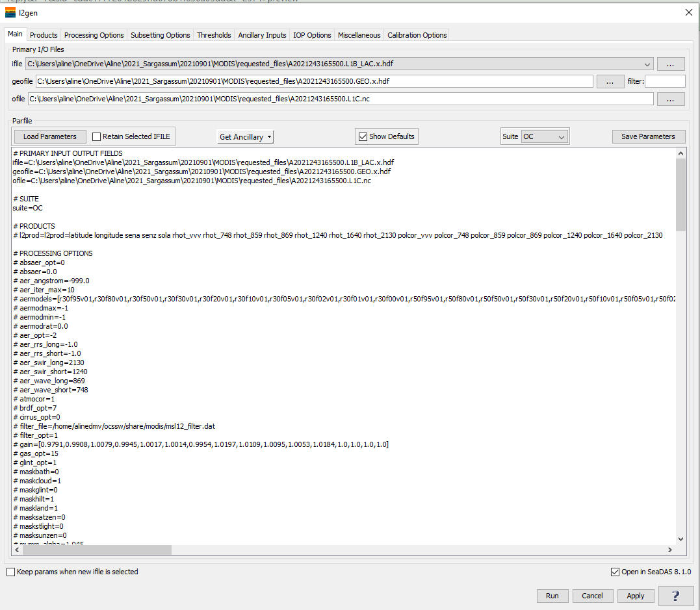Screen dimensions: 700x610
Task: Open file browser for ifile input
Action: click(670, 64)
